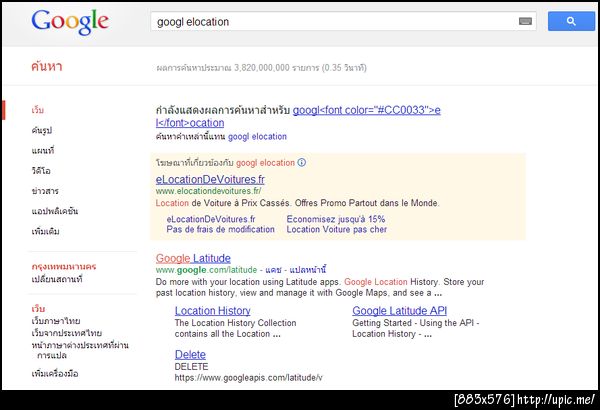Click the info icon beside the ad label
This screenshot has width=600, height=410.
tap(302, 163)
